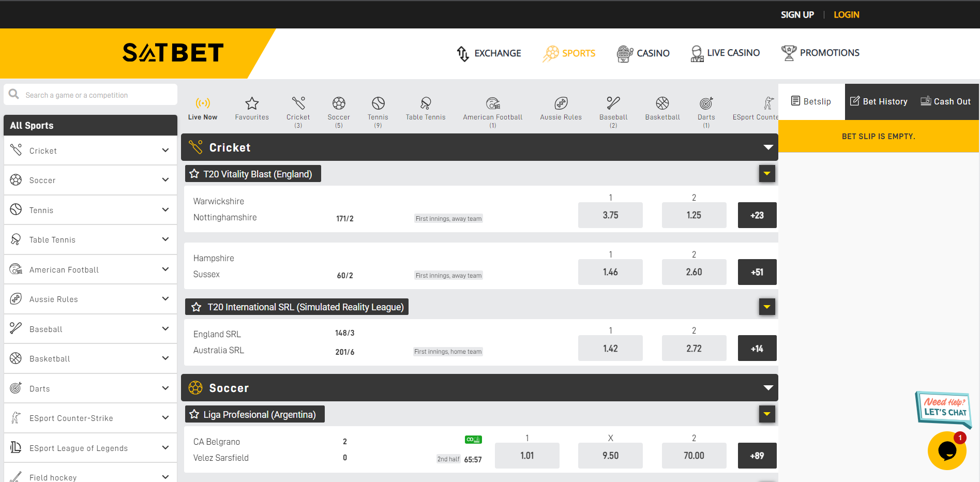Switch to the Bet History tab
The image size is (980, 482).
(x=879, y=101)
